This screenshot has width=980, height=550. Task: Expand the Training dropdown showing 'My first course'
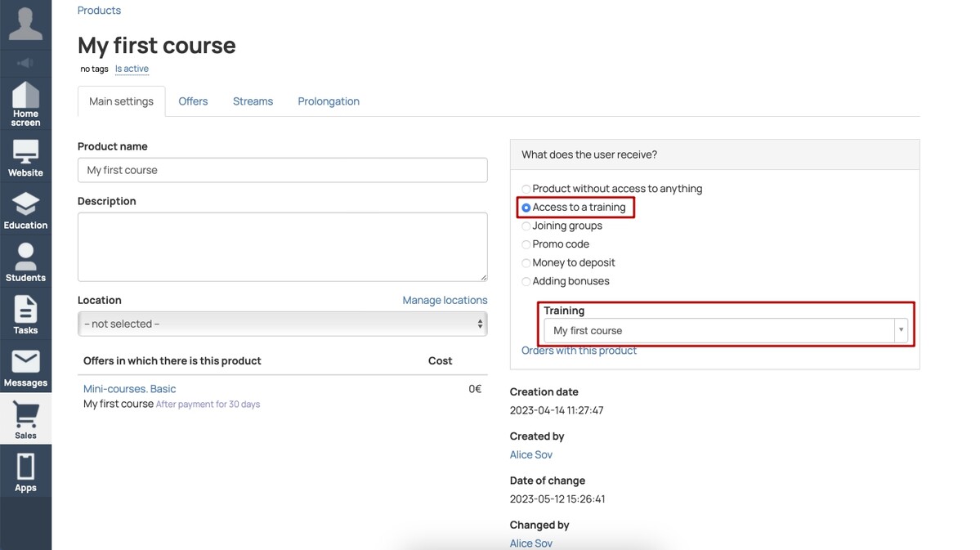[x=726, y=331]
